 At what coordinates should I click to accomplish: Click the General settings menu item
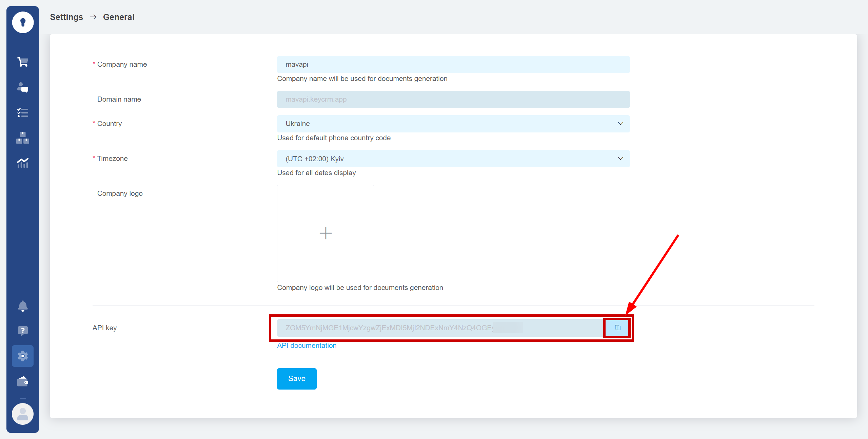point(22,356)
